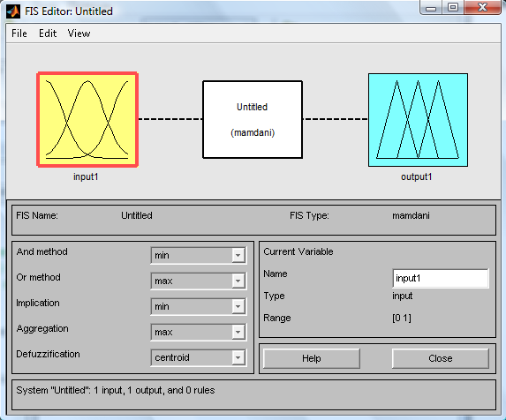This screenshot has height=420, width=506.
Task: Click the MATLAB logo in the title bar
Action: [x=13, y=11]
